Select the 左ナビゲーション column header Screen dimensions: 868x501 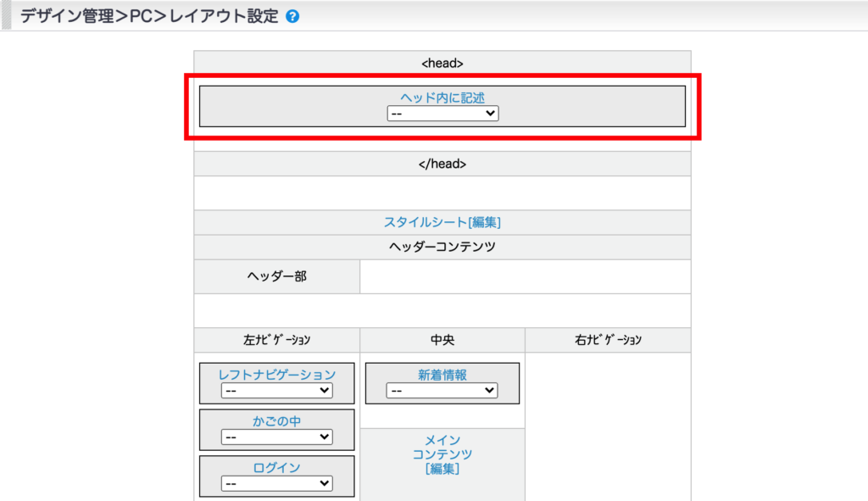pos(277,340)
